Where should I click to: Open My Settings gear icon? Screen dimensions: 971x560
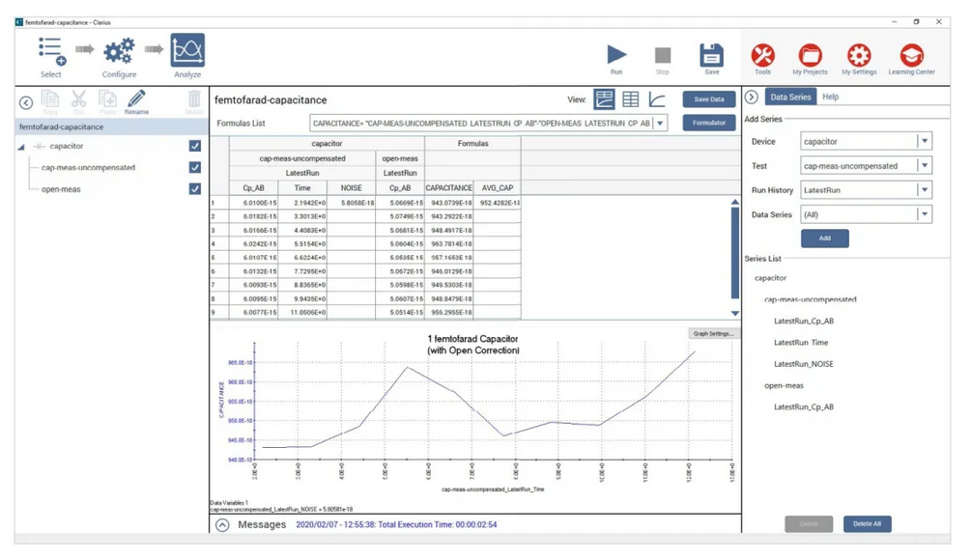click(859, 55)
